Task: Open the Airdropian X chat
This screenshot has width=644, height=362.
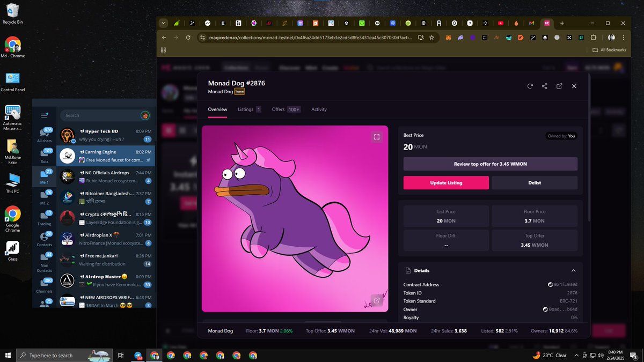Action: pyautogui.click(x=106, y=239)
